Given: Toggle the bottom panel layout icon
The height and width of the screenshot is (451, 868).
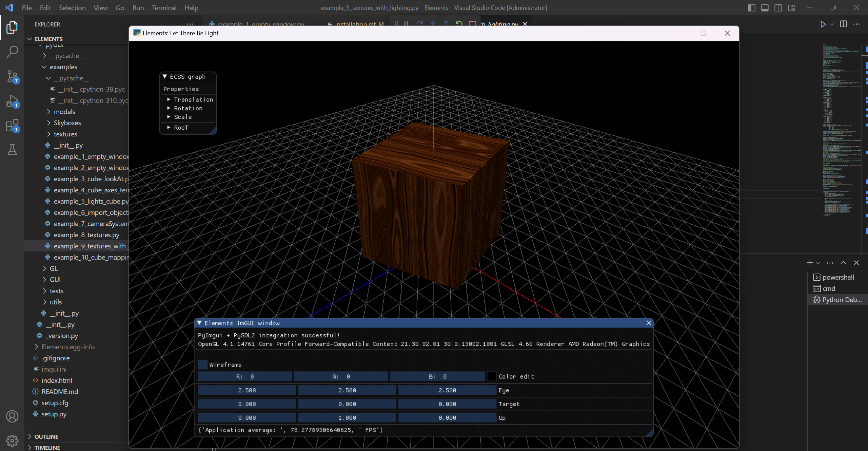Looking at the screenshot, I should point(765,7).
